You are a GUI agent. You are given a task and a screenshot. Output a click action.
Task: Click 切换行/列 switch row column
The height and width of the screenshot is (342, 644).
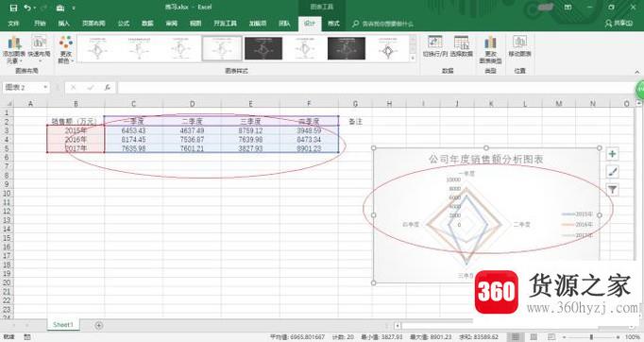point(435,46)
